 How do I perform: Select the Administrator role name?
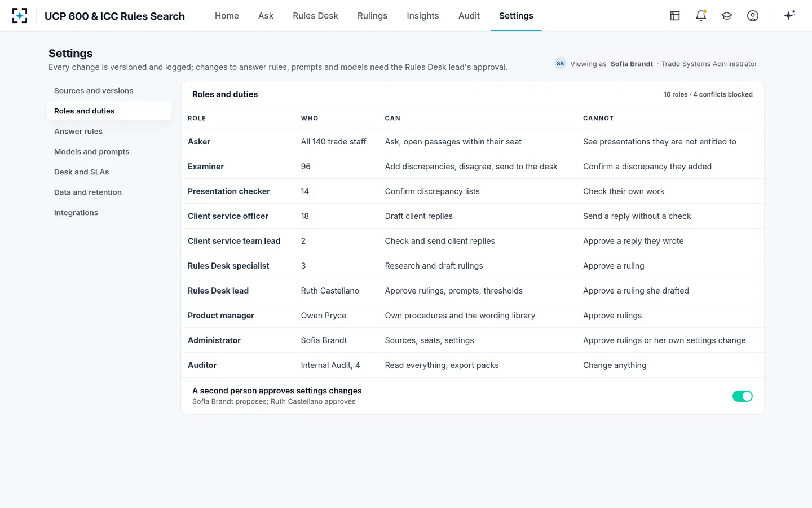214,340
